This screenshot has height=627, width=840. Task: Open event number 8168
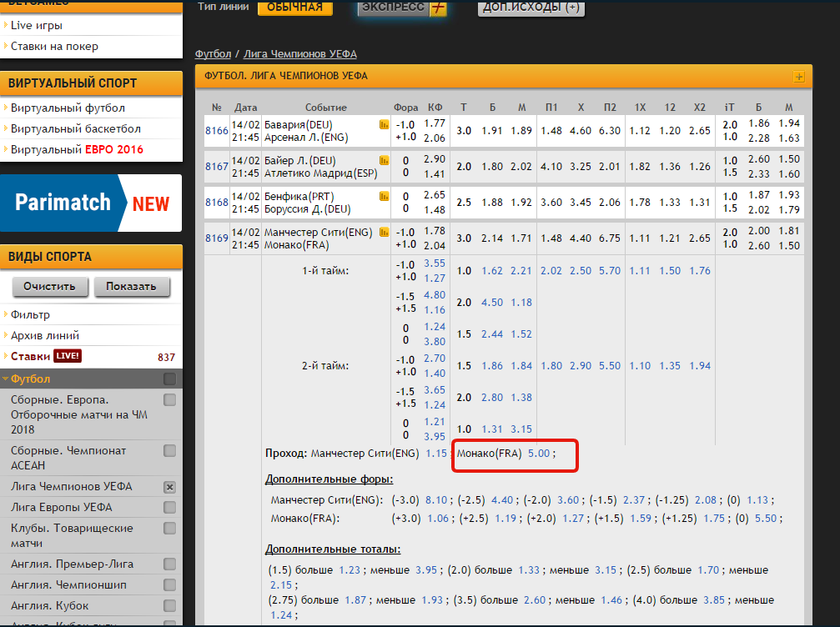216,203
